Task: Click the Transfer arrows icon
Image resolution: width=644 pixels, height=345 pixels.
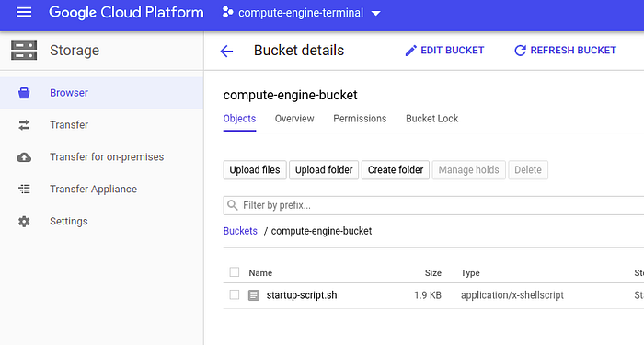Action: 24,125
